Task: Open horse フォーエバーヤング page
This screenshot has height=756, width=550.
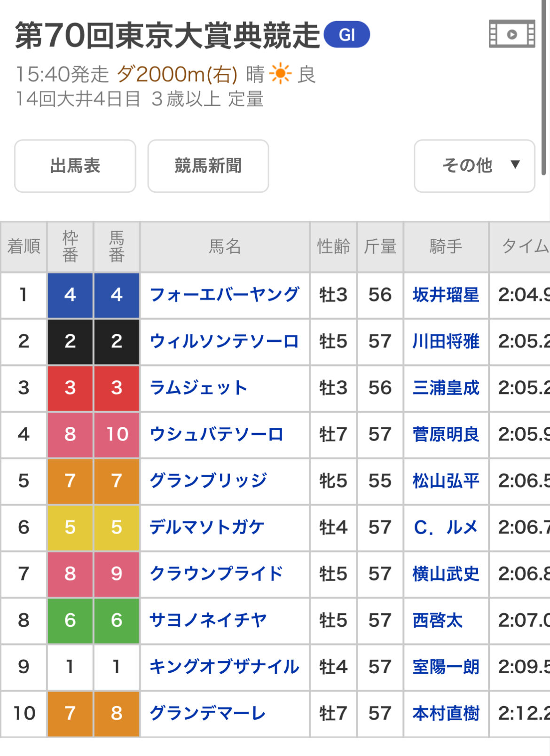Action: (x=224, y=295)
